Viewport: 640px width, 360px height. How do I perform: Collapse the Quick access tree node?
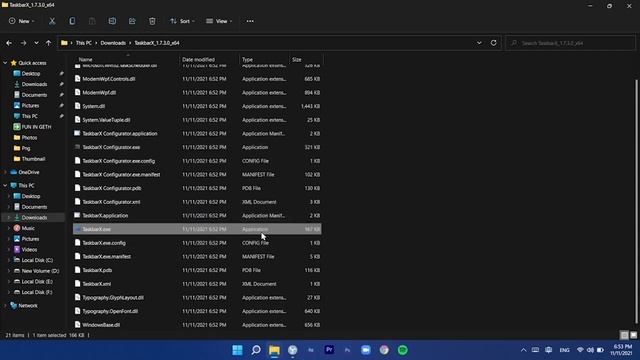[x=5, y=63]
